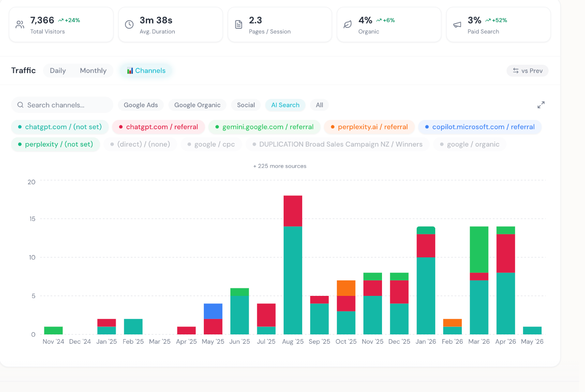The image size is (585, 392).
Task: Toggle copilot.microsoft.com / referral series
Action: click(x=480, y=127)
